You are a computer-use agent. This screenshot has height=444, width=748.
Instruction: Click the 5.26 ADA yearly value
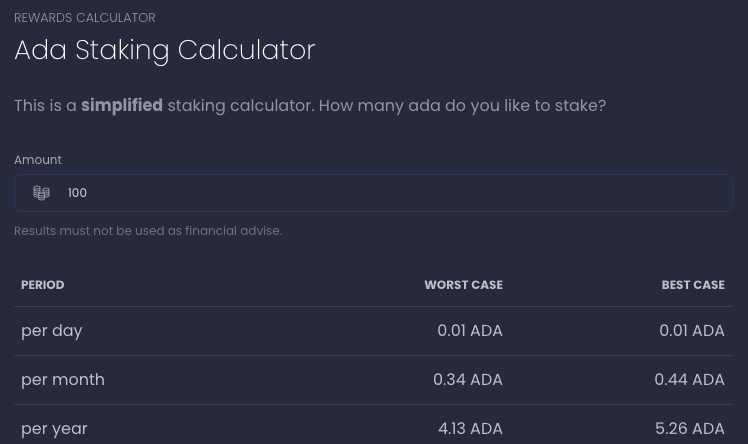tap(689, 429)
